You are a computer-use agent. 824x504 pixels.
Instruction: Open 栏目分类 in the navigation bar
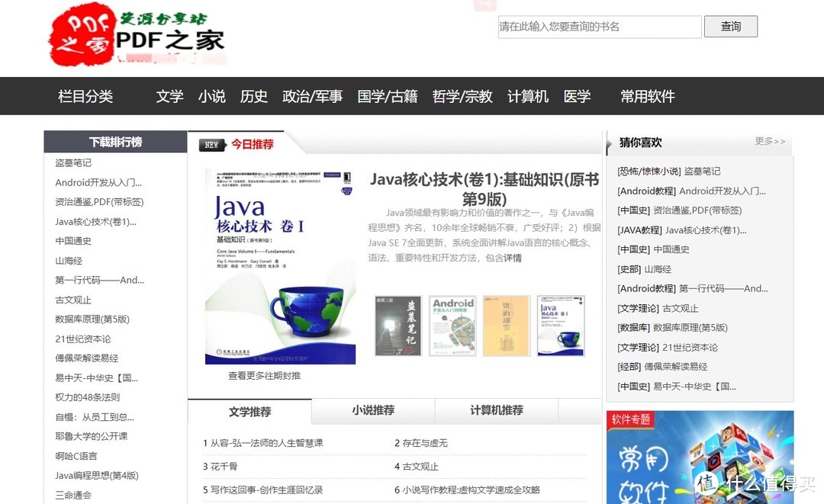click(x=85, y=96)
